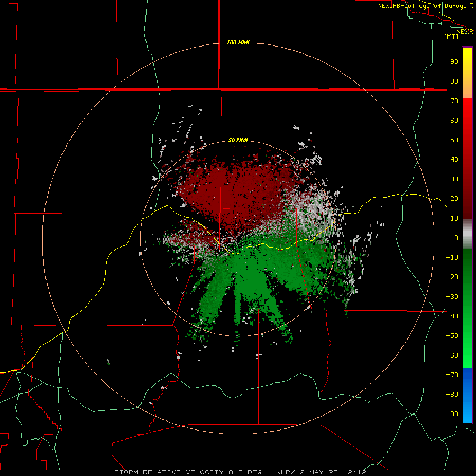This screenshot has height=476, width=476.
Task: Click the 0 value on velocity scale
Action: pos(456,238)
